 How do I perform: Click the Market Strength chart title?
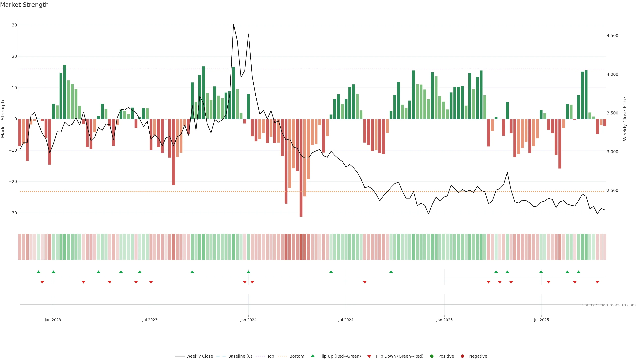[24, 5]
